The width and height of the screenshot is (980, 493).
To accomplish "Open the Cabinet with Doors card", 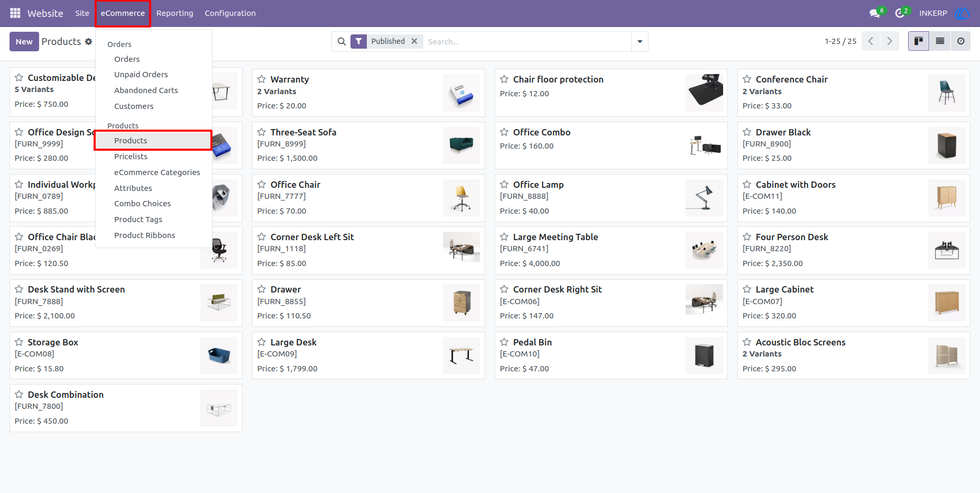I will click(x=854, y=198).
